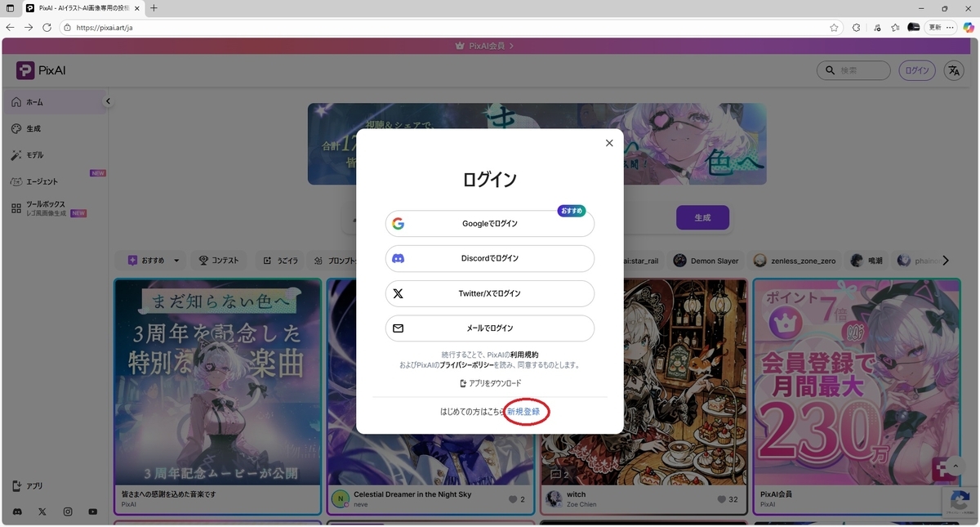Viewport: 980px width, 527px height.
Task: Expand more tags using the right chevron
Action: (945, 260)
